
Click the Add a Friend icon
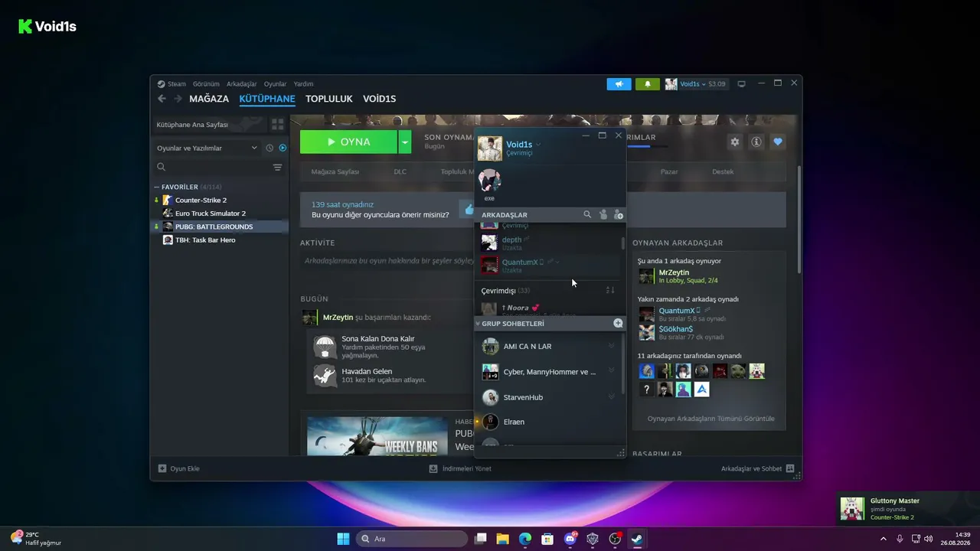click(619, 215)
